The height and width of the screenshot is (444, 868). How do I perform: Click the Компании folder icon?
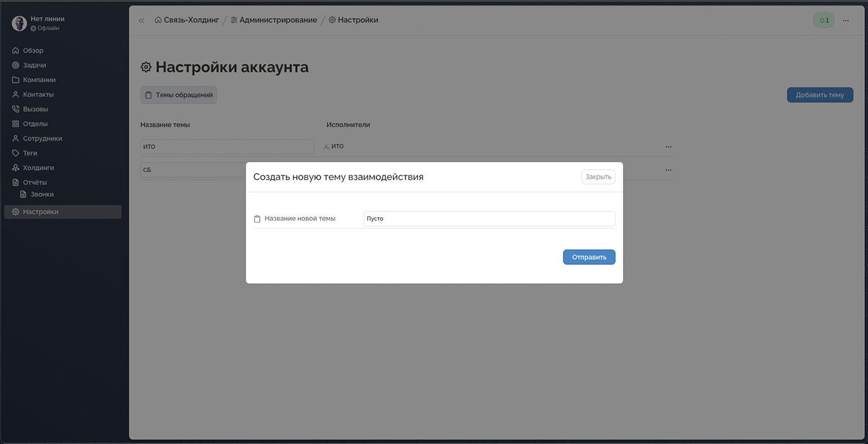pyautogui.click(x=15, y=79)
